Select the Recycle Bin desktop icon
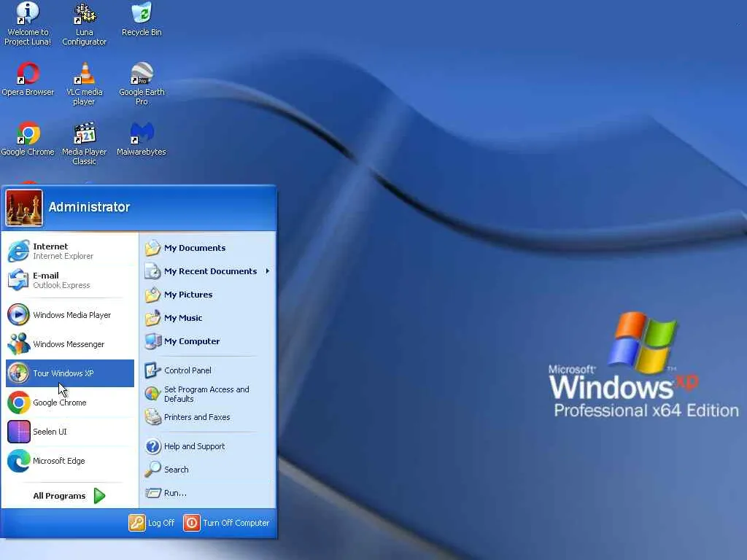This screenshot has width=747, height=560. click(x=142, y=20)
